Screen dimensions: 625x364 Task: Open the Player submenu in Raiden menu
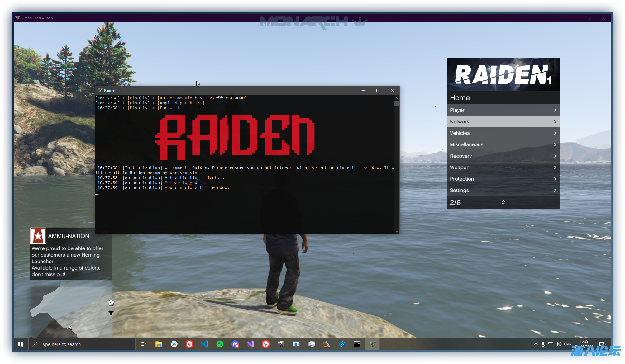coord(503,110)
